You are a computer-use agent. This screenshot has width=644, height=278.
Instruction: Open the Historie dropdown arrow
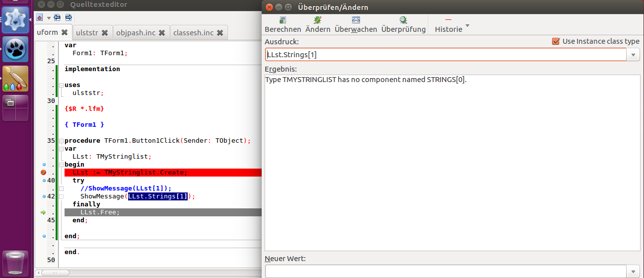tap(467, 26)
